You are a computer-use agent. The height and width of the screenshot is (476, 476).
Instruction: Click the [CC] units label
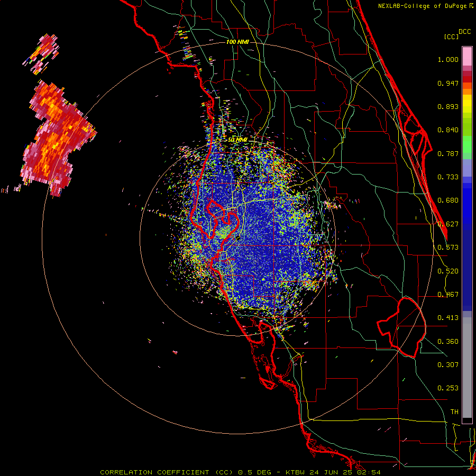click(451, 36)
